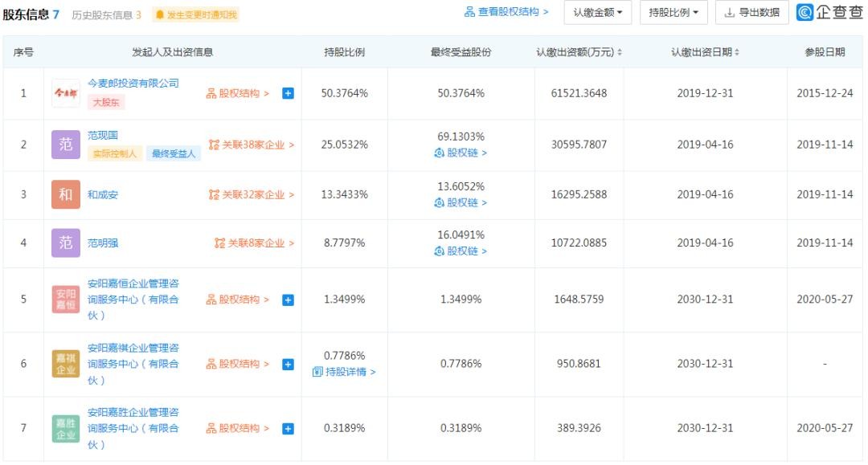Open 查看股权结构 link

click(506, 12)
